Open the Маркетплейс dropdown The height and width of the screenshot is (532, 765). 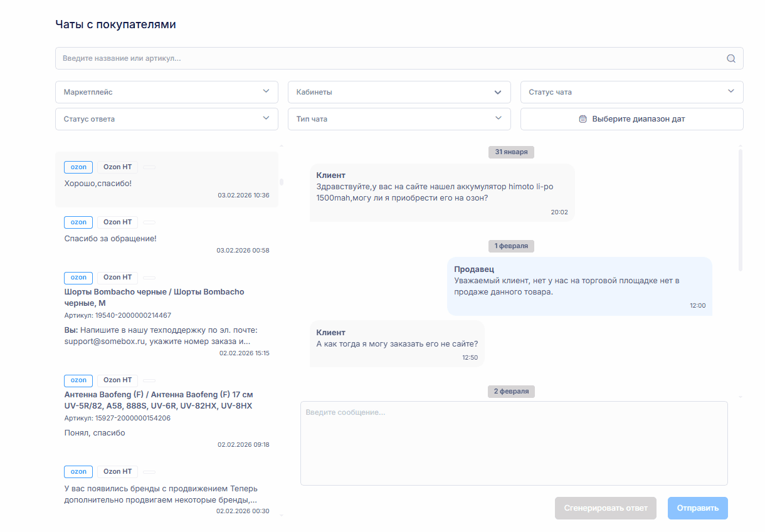167,92
